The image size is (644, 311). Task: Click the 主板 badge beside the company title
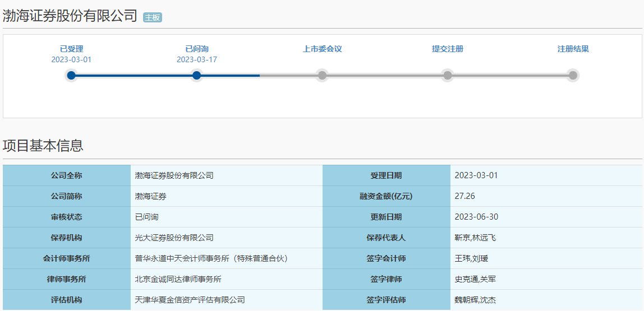pos(153,17)
